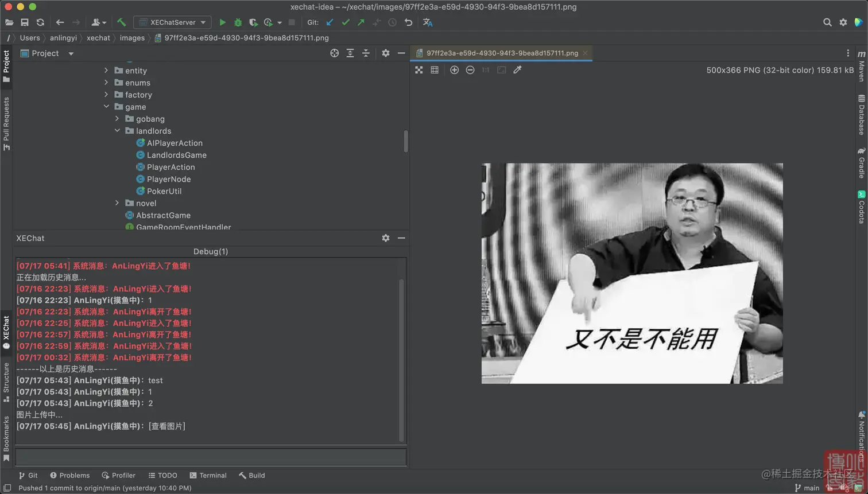The width and height of the screenshot is (868, 494).
Task: Open the user profile dropdown in toolbar
Action: tap(99, 22)
